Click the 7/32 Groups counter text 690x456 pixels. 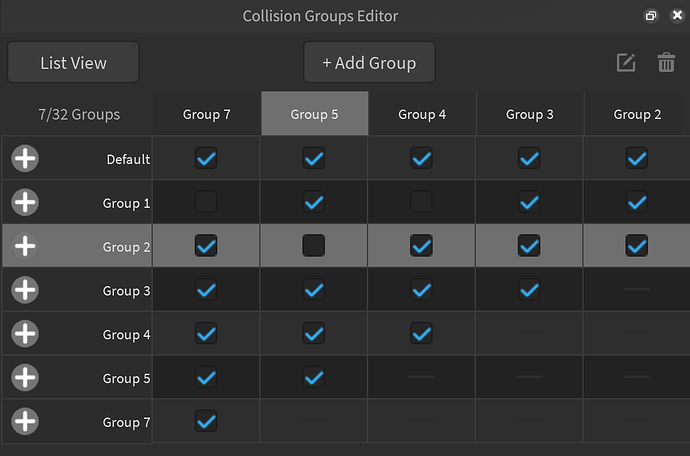click(x=79, y=114)
